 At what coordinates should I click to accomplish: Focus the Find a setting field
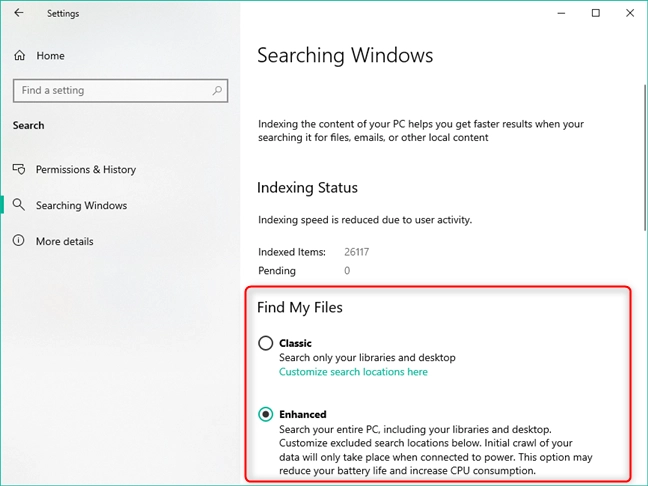click(x=120, y=91)
